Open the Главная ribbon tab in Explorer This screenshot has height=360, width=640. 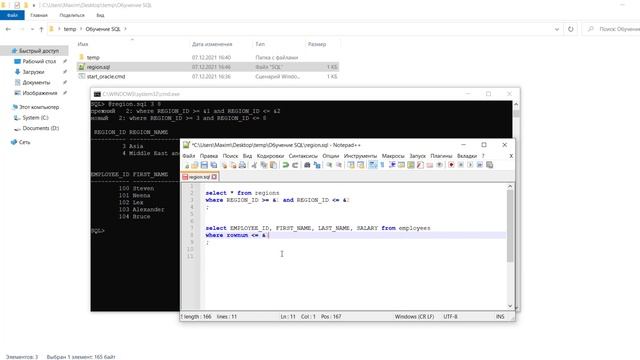[39, 15]
